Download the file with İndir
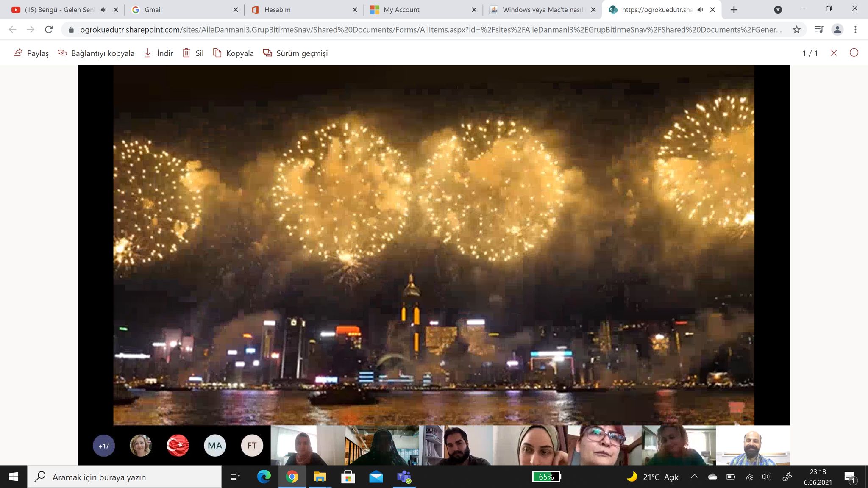This screenshot has width=868, height=488. tap(159, 53)
